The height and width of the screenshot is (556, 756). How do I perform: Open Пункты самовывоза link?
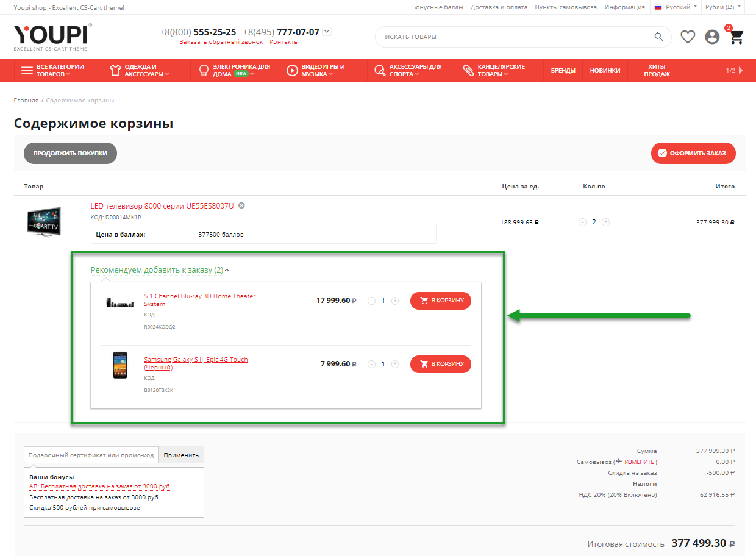(566, 7)
